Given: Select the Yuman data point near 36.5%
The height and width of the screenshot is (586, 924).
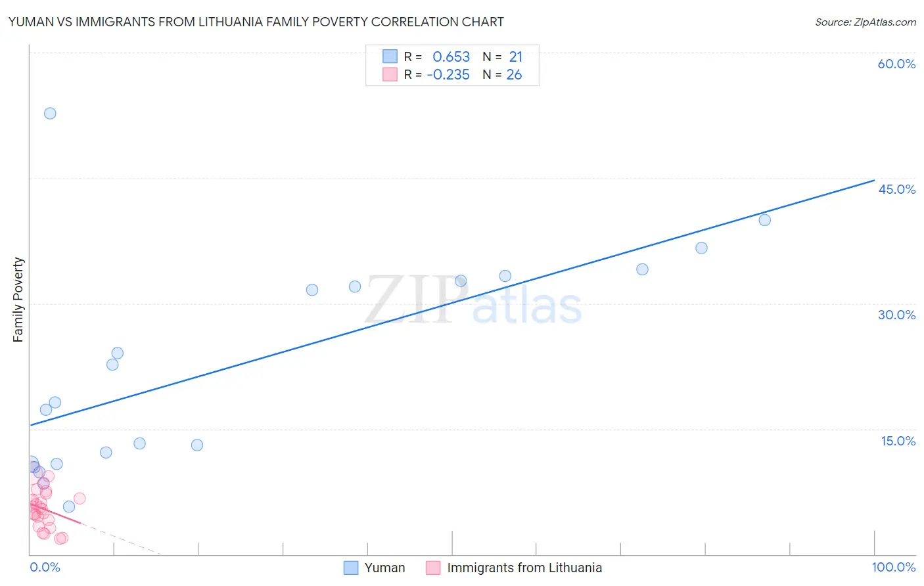Looking at the screenshot, I should pyautogui.click(x=701, y=248).
